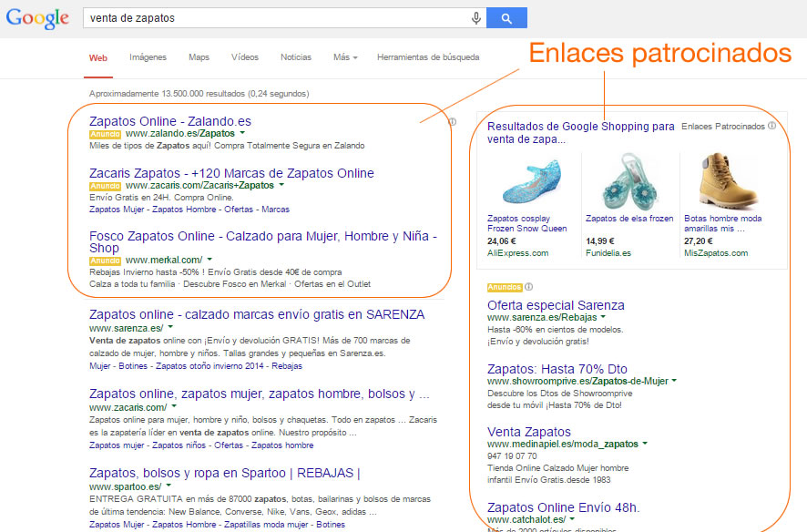This screenshot has height=532, width=807.
Task: Open the Maps tab
Action: (x=199, y=57)
